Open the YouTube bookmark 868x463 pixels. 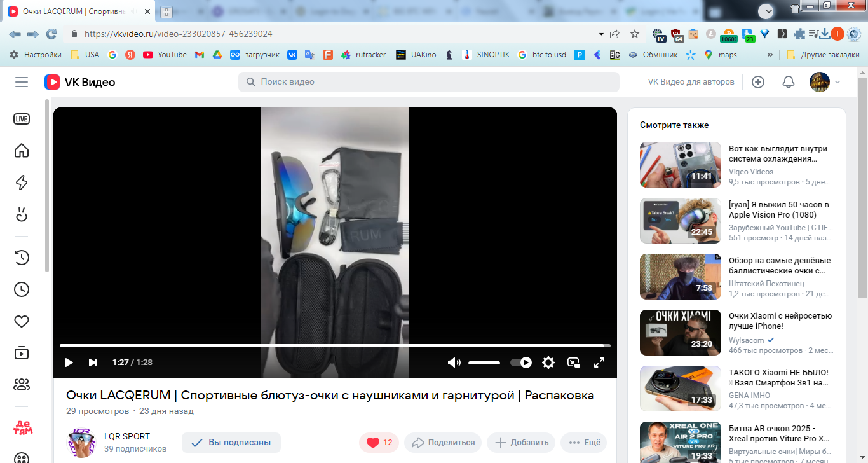pyautogui.click(x=165, y=55)
